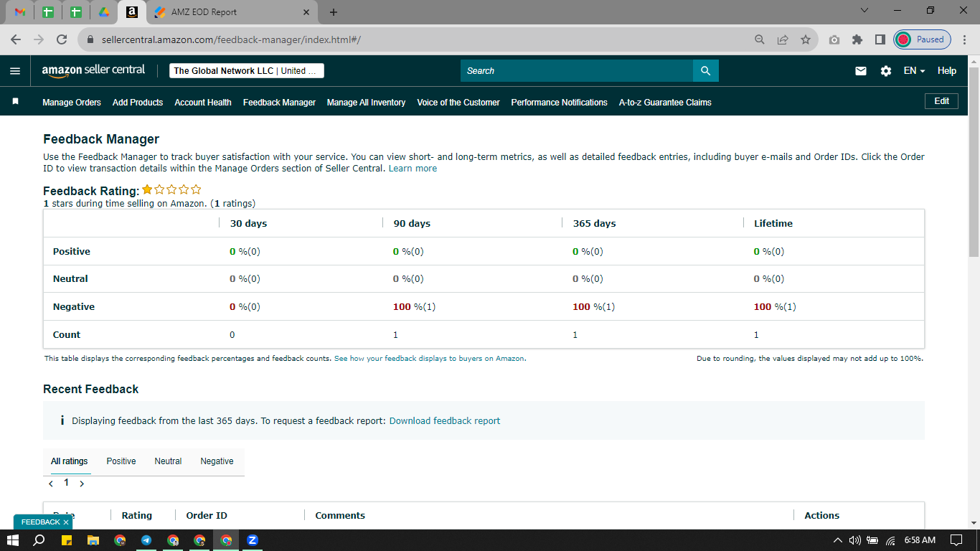The height and width of the screenshot is (551, 980).
Task: Go back to the previous page
Action: [16, 39]
